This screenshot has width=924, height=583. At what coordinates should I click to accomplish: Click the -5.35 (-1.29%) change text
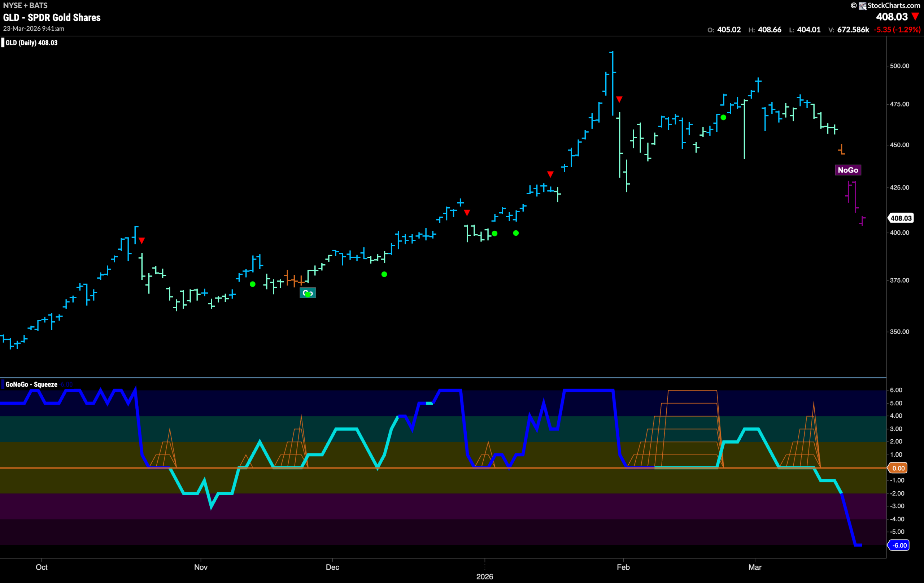pyautogui.click(x=897, y=30)
